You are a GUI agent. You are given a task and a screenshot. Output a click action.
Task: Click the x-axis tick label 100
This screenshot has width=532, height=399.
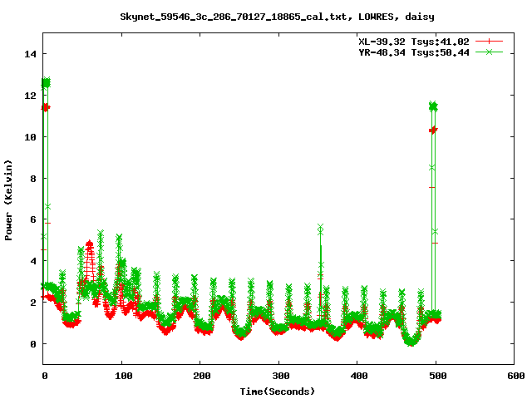124,376
